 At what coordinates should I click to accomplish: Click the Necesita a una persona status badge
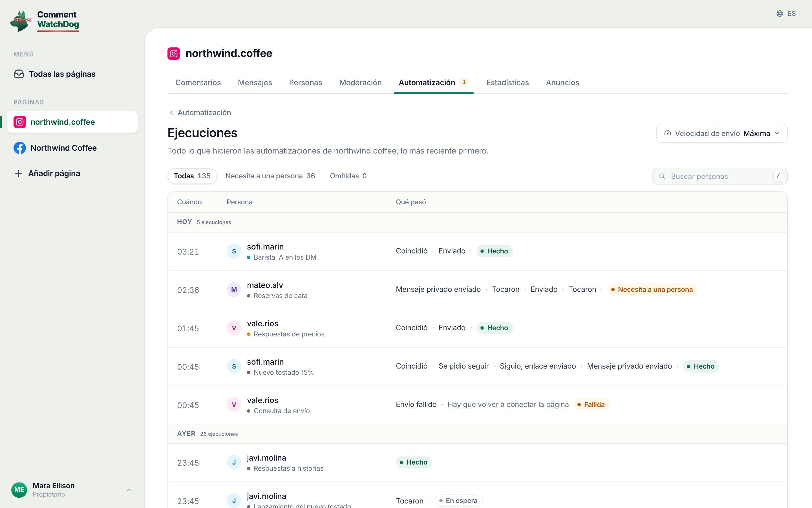click(x=652, y=290)
